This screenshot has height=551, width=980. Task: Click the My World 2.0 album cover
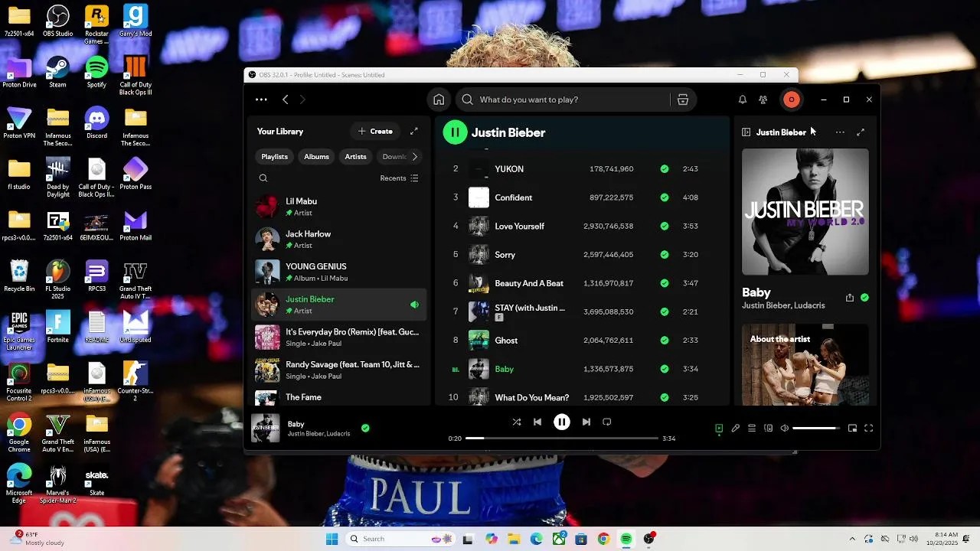805,212
